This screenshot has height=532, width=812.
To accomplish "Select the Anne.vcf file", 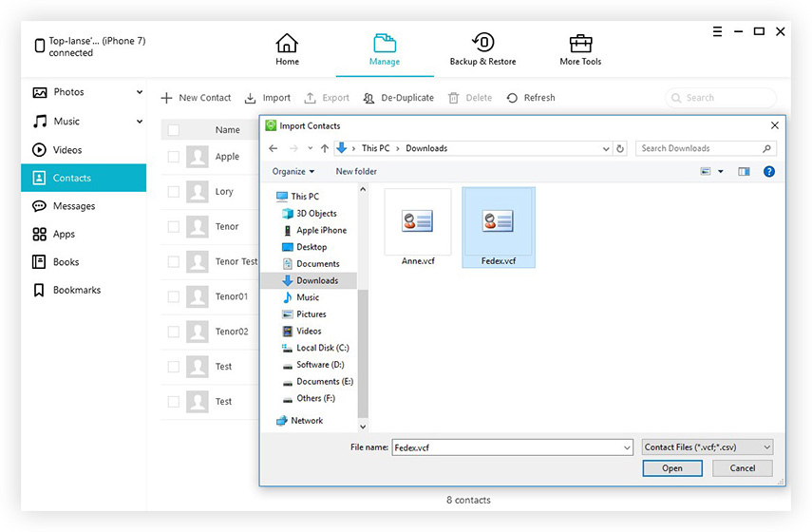I will (x=418, y=227).
